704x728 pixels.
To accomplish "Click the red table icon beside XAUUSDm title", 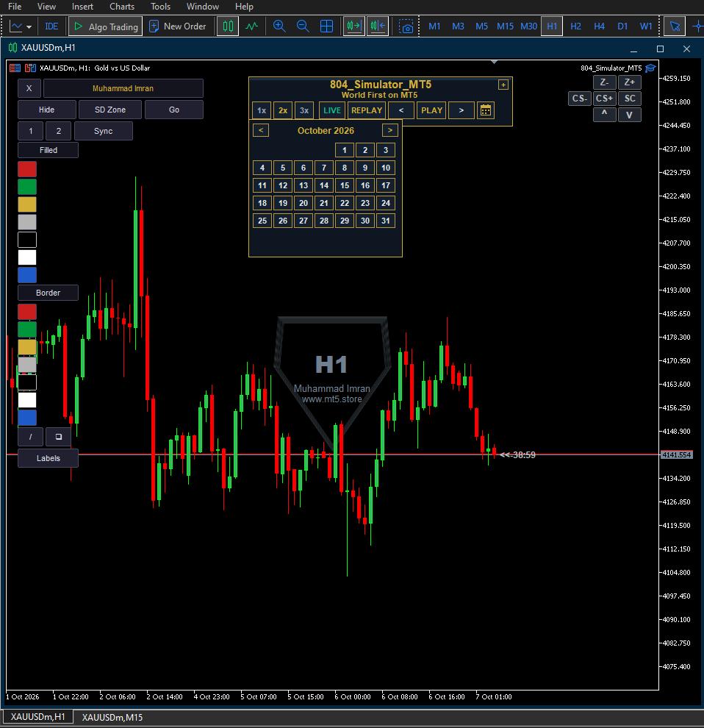I will tap(15, 68).
